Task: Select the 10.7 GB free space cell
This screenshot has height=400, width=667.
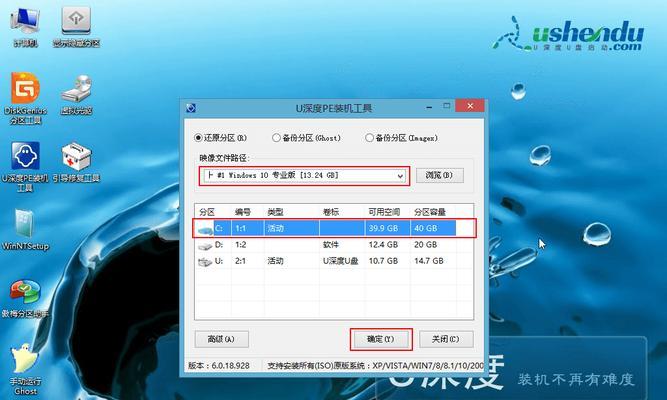Action: click(383, 261)
